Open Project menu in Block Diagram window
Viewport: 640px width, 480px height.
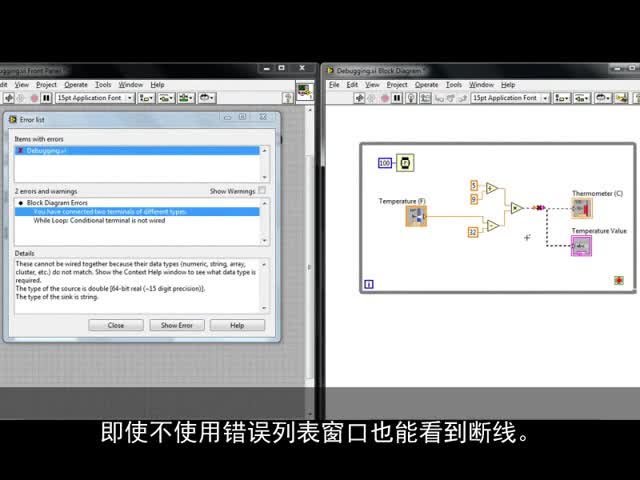click(x=397, y=84)
